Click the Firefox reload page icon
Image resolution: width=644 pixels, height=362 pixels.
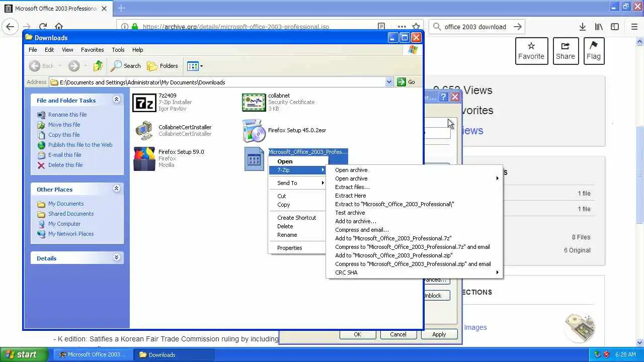point(43,27)
